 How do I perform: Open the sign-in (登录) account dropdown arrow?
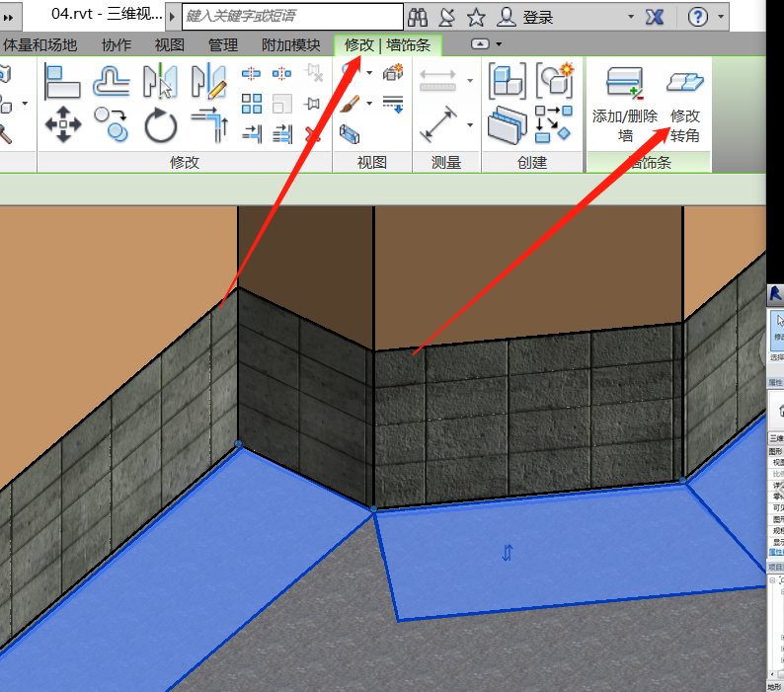(x=632, y=17)
